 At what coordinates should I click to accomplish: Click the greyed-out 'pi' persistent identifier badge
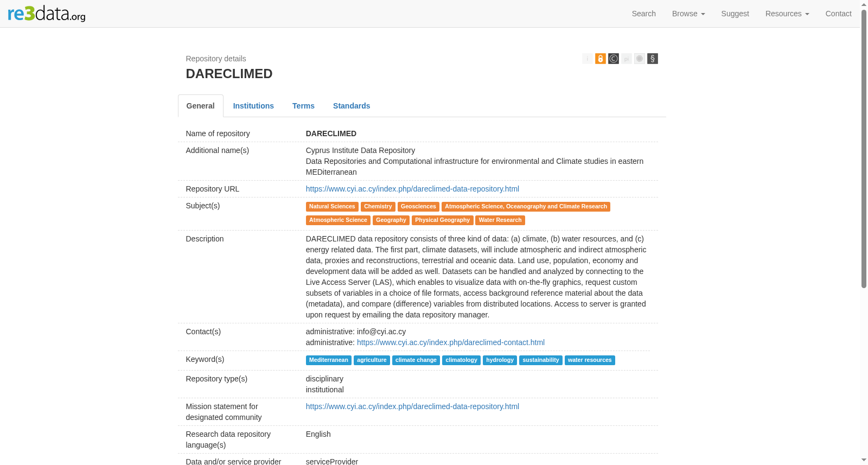pyautogui.click(x=627, y=59)
